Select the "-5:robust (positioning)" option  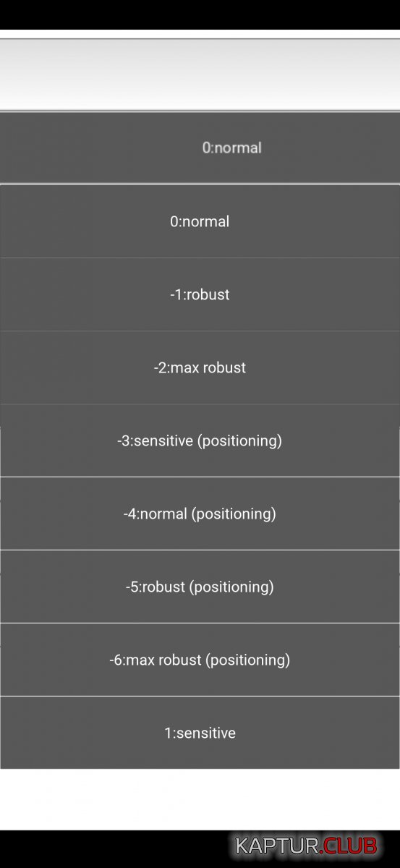(200, 587)
